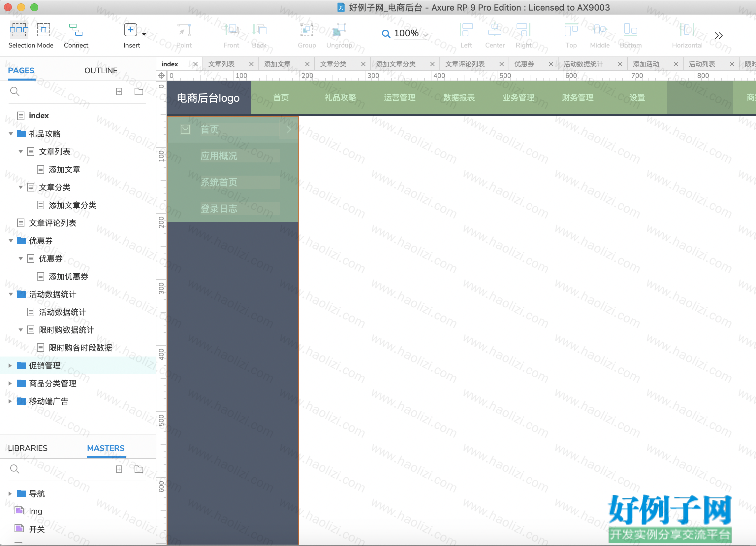The width and height of the screenshot is (756, 546).
Task: Expand the 移动端广告 folder
Action: (10, 402)
